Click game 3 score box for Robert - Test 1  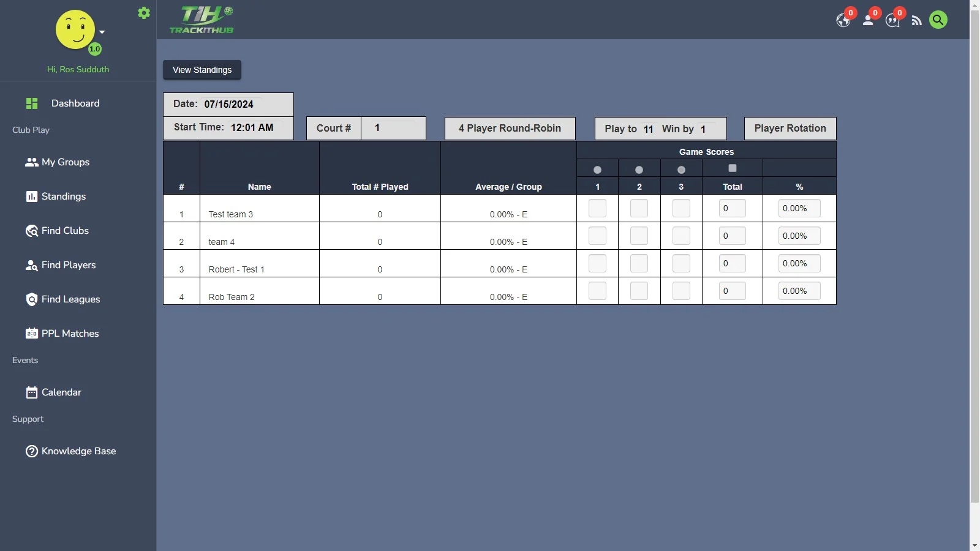[x=681, y=263]
